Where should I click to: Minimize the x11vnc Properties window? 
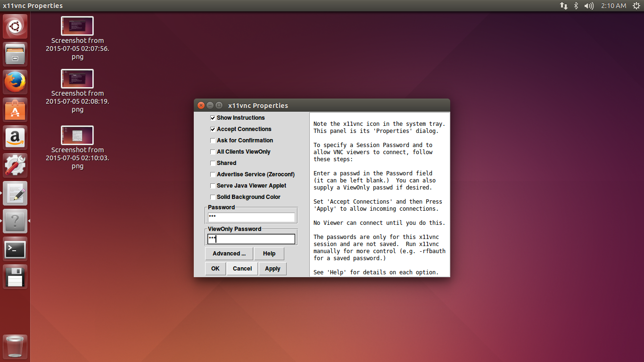(210, 105)
